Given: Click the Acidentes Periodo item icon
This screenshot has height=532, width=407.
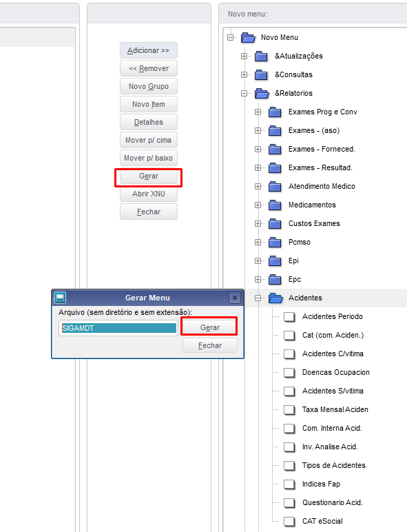Looking at the screenshot, I should pyautogui.click(x=289, y=316).
